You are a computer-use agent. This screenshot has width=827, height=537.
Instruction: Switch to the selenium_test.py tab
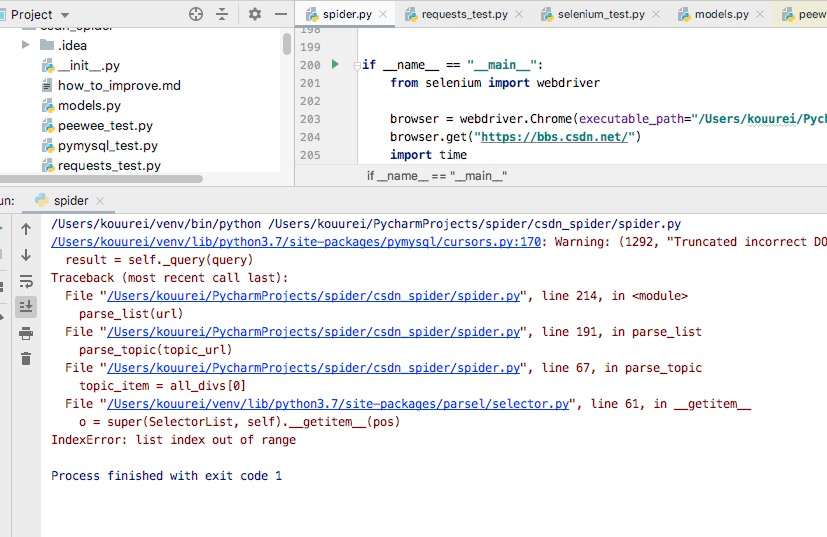[x=601, y=14]
